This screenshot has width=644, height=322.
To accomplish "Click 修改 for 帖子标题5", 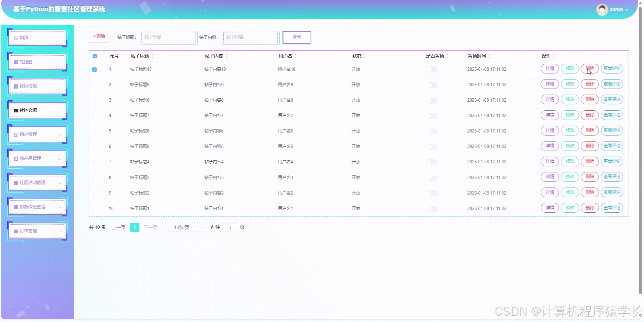I will (570, 146).
